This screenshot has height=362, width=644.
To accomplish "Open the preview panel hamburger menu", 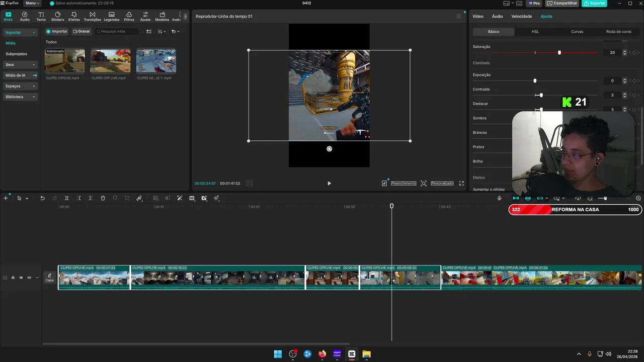I will 458,16.
